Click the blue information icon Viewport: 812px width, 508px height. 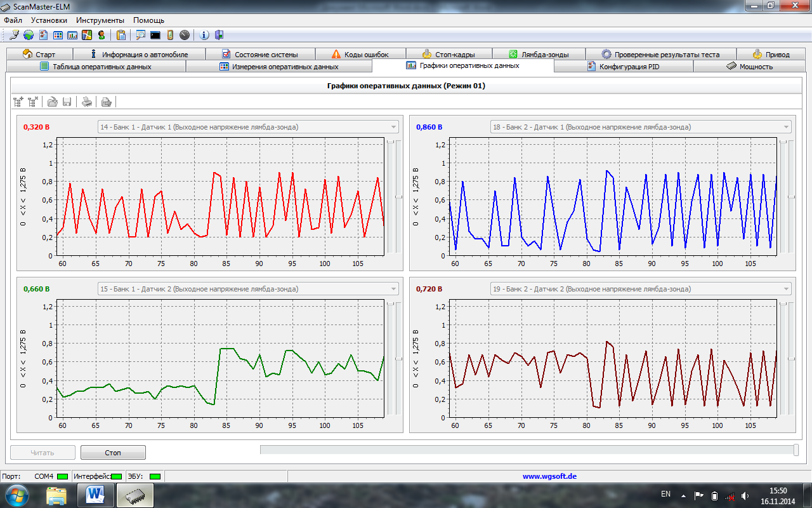tap(204, 35)
